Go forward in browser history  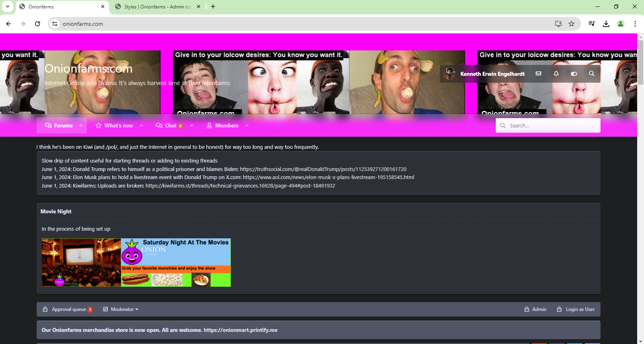(x=23, y=24)
